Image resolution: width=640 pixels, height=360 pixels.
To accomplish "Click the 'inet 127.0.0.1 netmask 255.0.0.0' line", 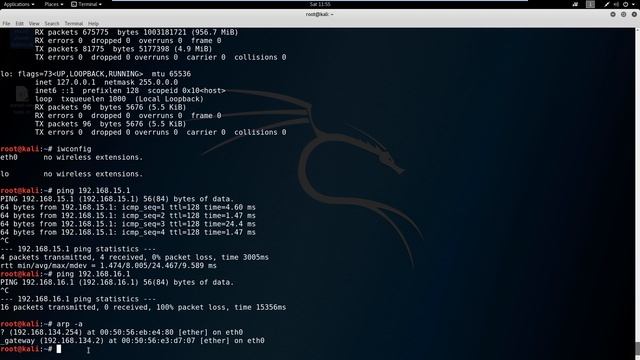I will (x=106, y=82).
